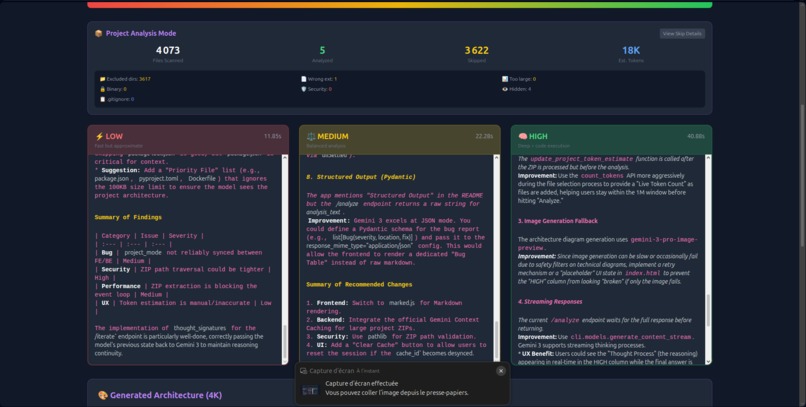Click the 18K Est. Tokens value
This screenshot has height=407, width=806.
point(631,50)
